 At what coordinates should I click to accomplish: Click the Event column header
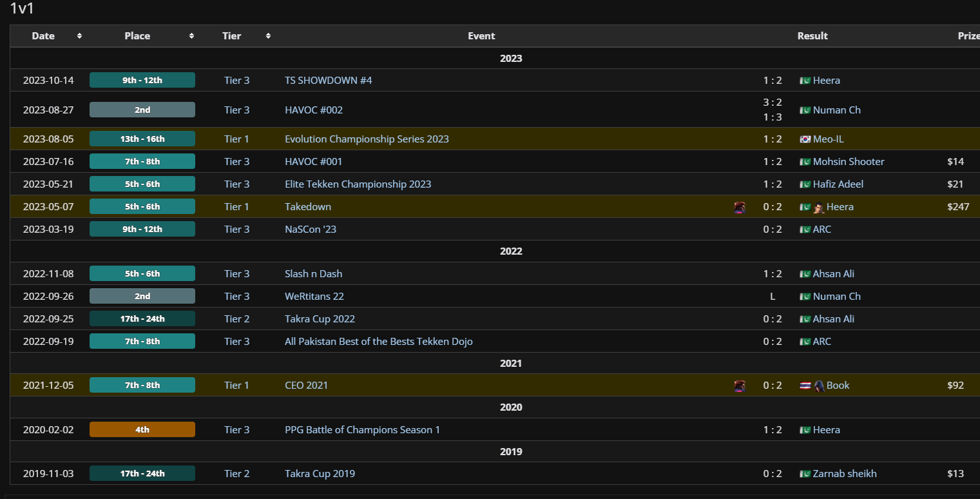click(x=481, y=36)
